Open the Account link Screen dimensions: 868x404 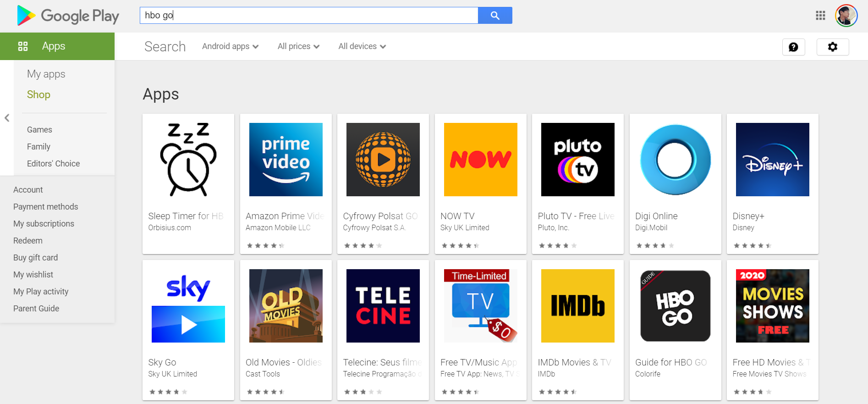28,190
